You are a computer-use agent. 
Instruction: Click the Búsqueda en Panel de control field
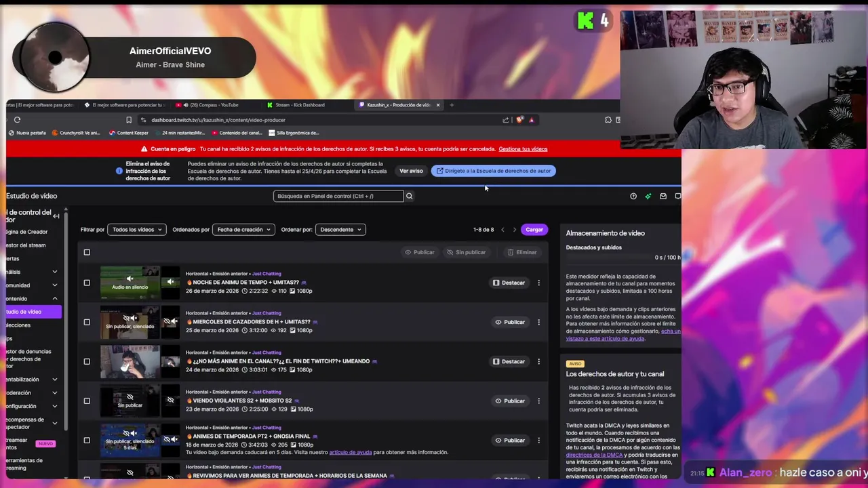coord(338,196)
